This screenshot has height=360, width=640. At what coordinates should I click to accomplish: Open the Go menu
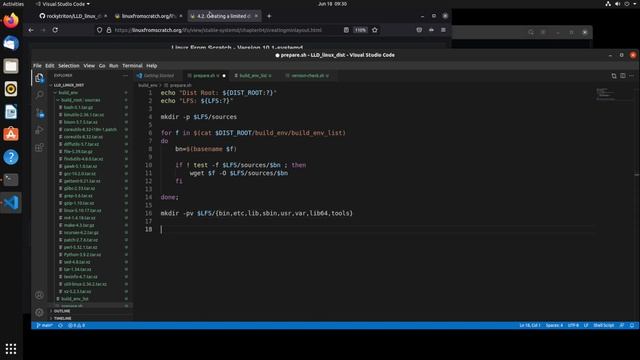[x=102, y=66]
